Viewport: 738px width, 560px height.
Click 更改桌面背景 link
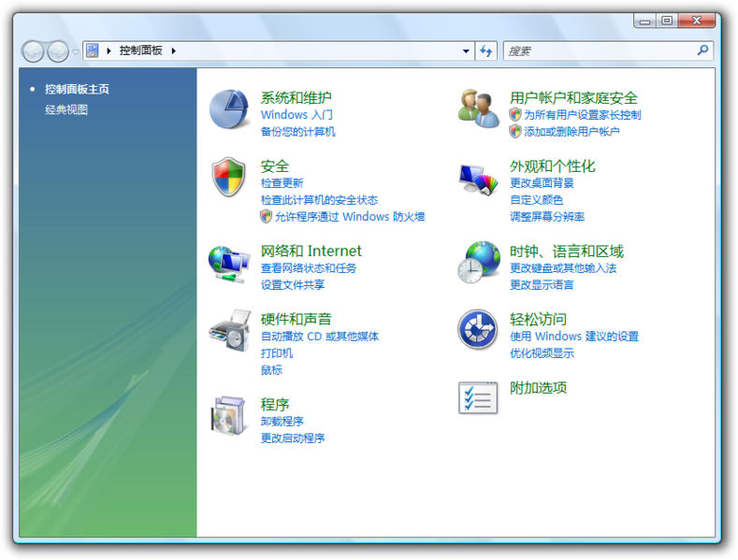coord(542,182)
